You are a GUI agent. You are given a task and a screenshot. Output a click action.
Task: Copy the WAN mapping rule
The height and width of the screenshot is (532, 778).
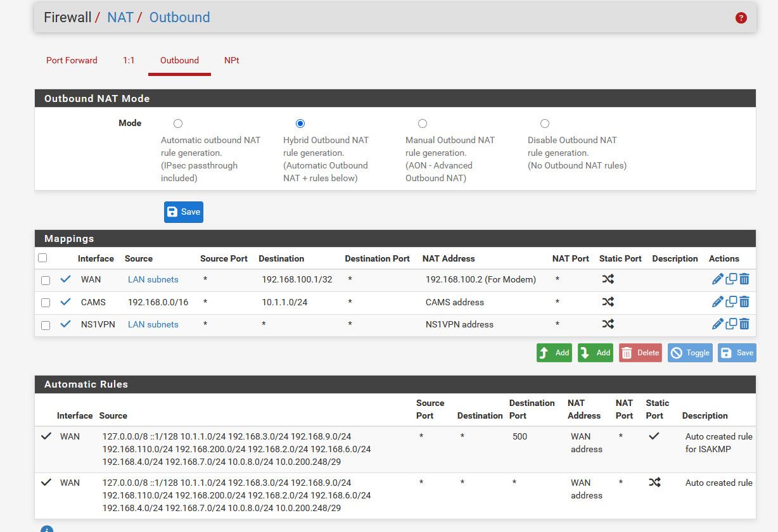click(731, 279)
